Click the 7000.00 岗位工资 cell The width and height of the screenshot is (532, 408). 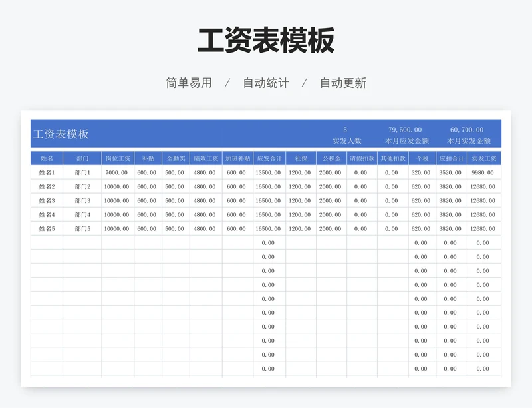(x=118, y=172)
